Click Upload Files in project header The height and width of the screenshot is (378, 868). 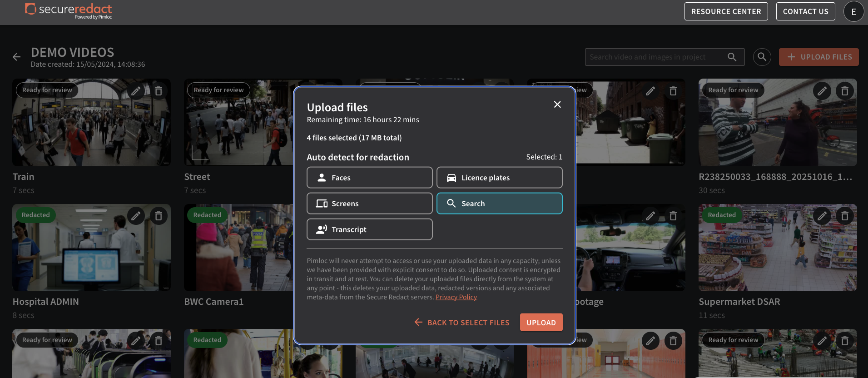818,57
